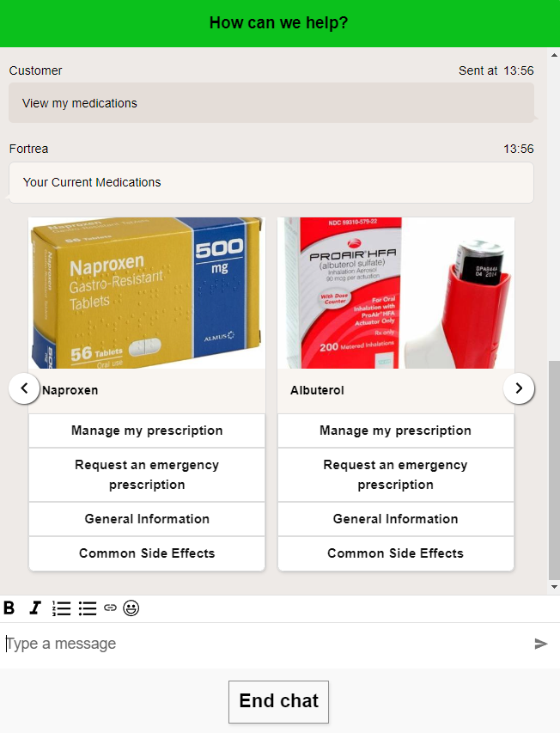Insert a bulleted list
This screenshot has width=560, height=733.
tap(88, 608)
